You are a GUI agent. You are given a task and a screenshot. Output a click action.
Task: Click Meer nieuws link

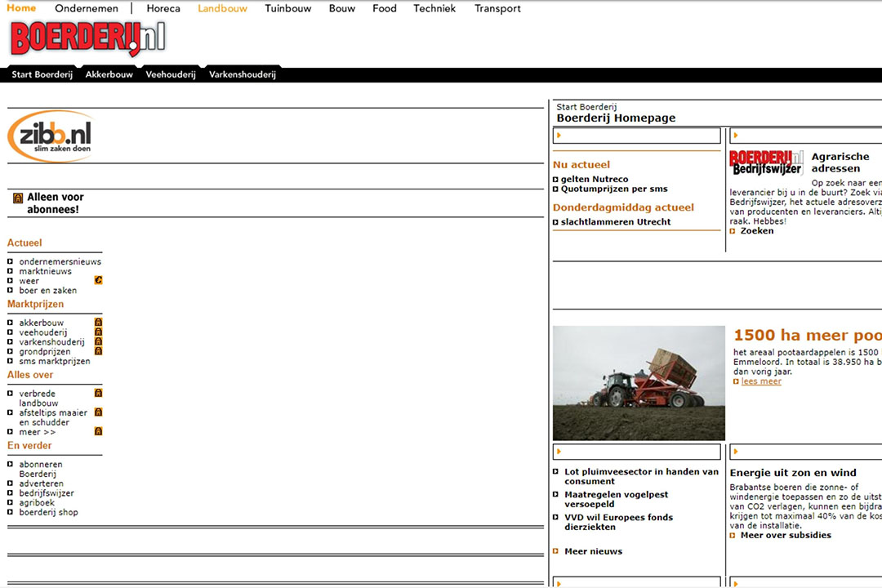click(x=594, y=551)
